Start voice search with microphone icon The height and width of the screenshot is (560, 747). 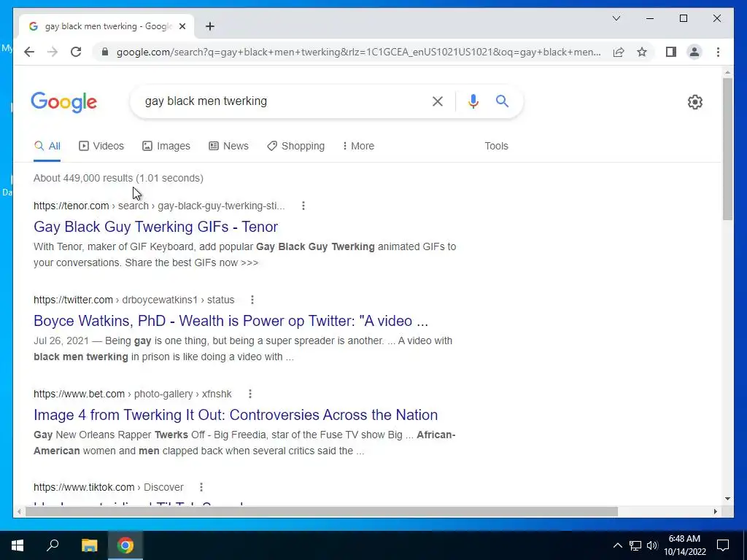(x=473, y=101)
